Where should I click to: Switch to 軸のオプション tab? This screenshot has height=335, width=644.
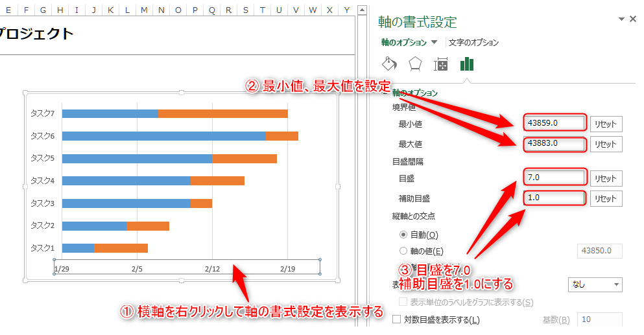pos(403,42)
